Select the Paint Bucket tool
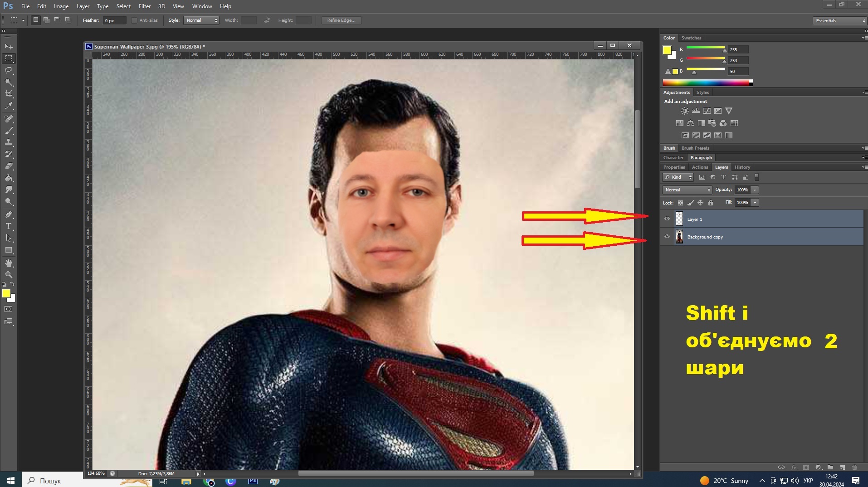 point(9,178)
